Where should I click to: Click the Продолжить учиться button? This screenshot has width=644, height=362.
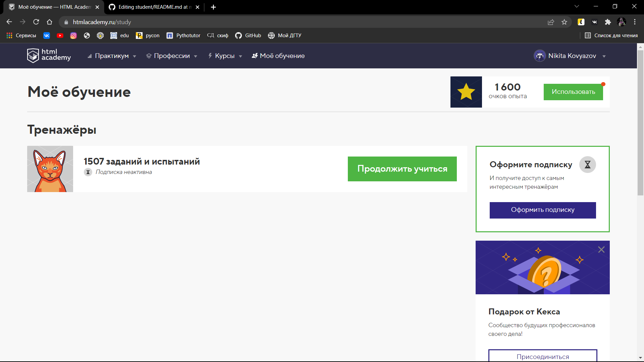(x=402, y=169)
